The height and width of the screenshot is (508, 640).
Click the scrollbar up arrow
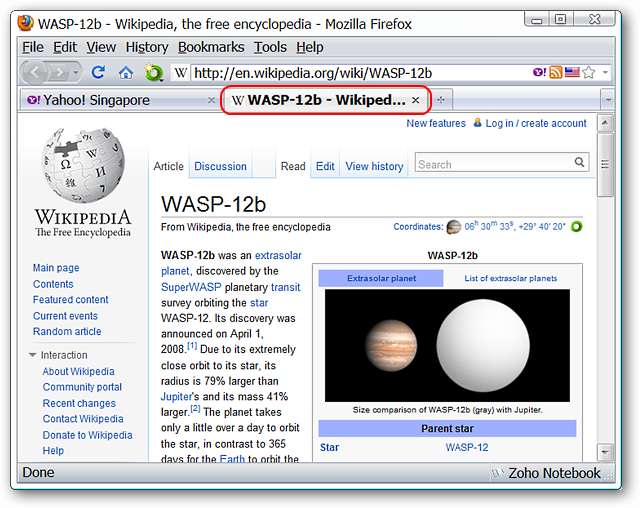604,123
